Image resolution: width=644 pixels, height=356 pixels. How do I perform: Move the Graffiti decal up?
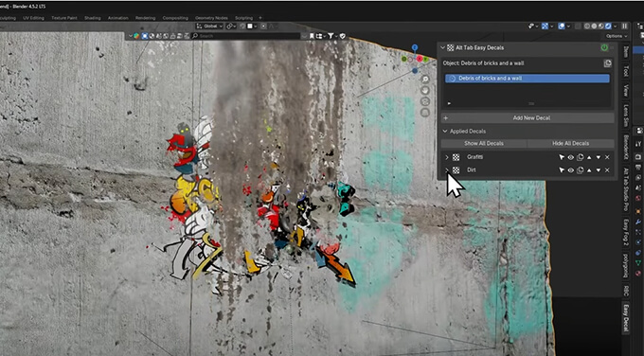pyautogui.click(x=589, y=157)
